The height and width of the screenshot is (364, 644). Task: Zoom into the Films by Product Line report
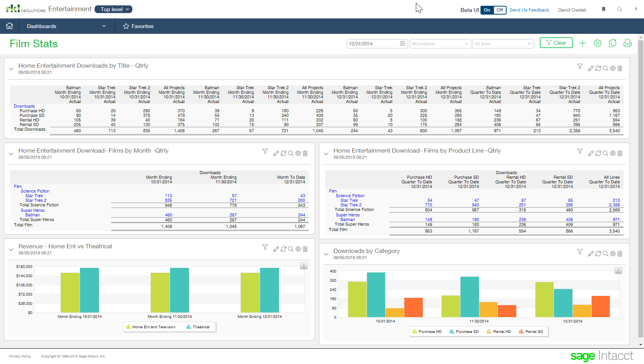pyautogui.click(x=606, y=153)
